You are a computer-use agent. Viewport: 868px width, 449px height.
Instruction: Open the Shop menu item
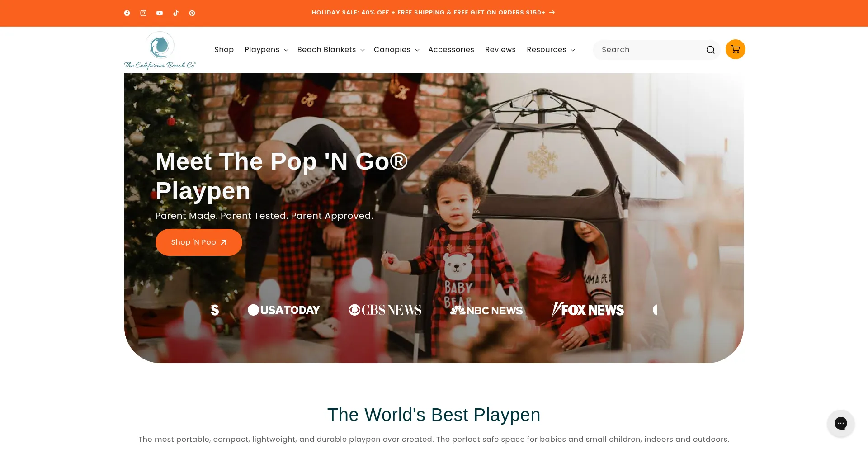224,50
